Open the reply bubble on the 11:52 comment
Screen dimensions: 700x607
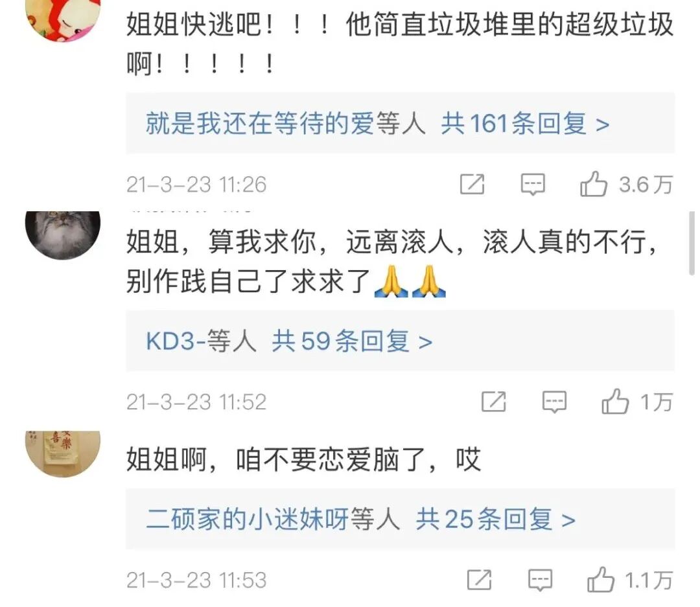pos(554,402)
